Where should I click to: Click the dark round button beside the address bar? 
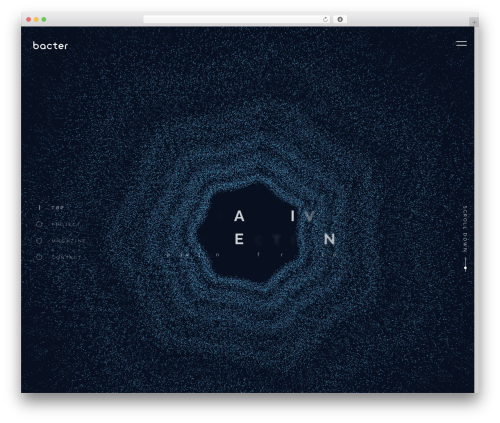click(340, 19)
